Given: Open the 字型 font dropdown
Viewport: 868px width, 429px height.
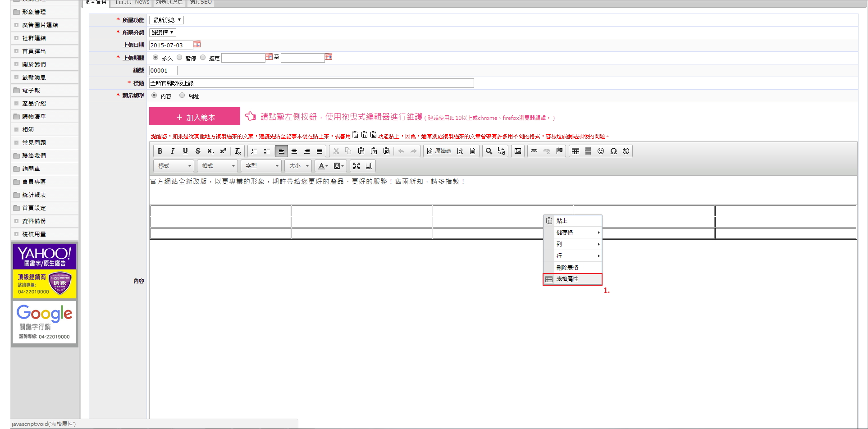Looking at the screenshot, I should 261,166.
